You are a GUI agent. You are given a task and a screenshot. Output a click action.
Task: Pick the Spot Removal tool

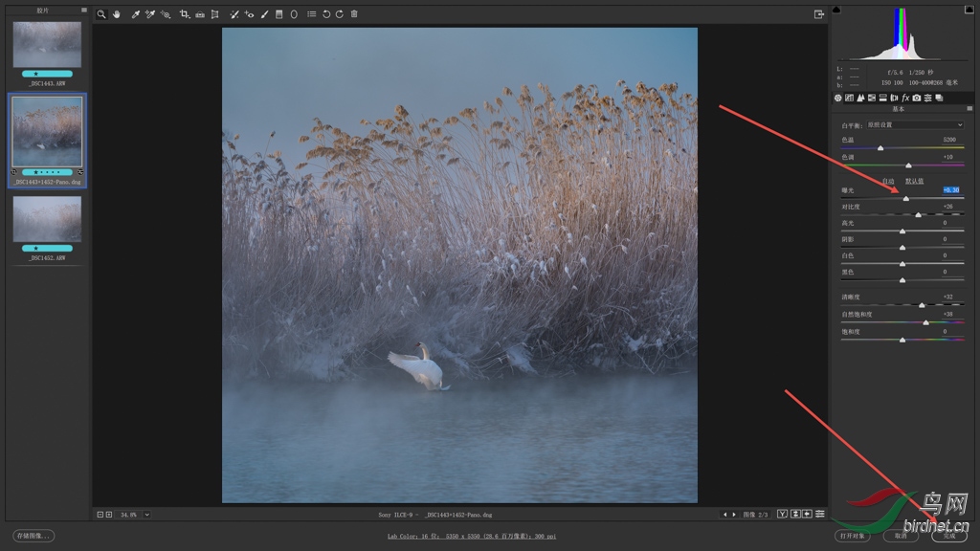click(x=234, y=14)
